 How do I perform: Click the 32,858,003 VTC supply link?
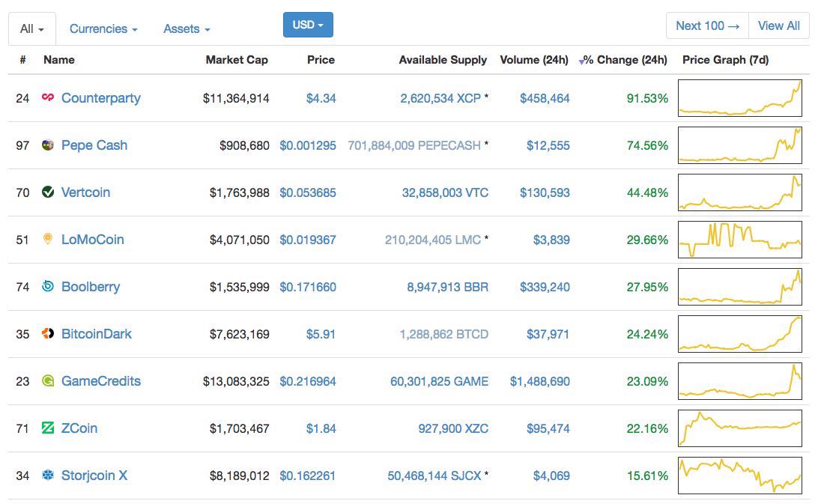[x=445, y=193]
